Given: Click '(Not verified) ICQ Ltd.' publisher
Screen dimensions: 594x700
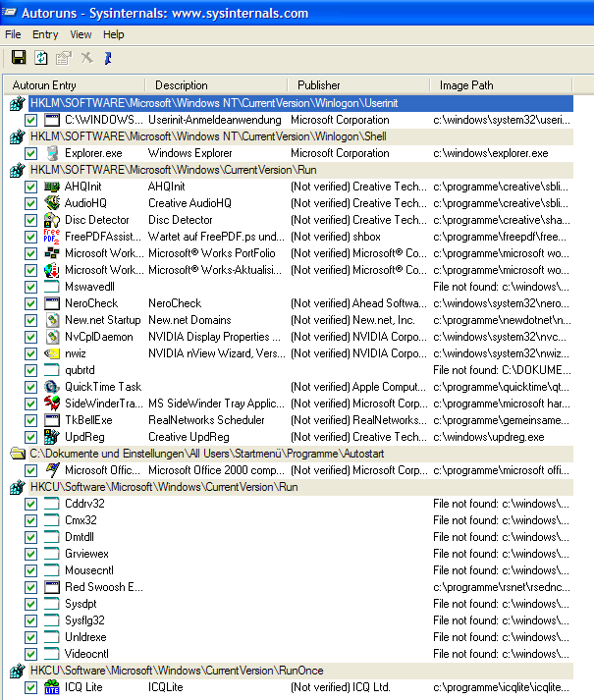Looking at the screenshot, I should [x=341, y=687].
